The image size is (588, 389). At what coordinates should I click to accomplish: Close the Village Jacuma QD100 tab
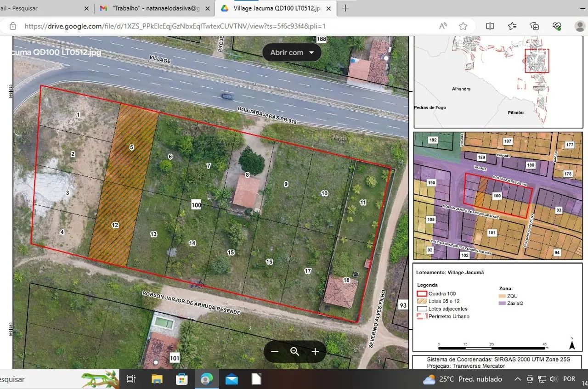coord(328,8)
